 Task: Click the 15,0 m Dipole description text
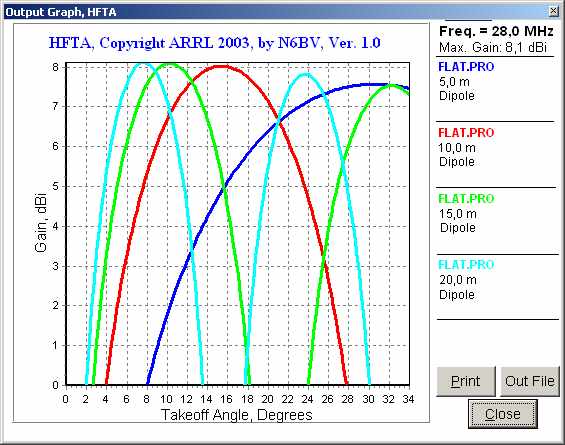(x=457, y=221)
